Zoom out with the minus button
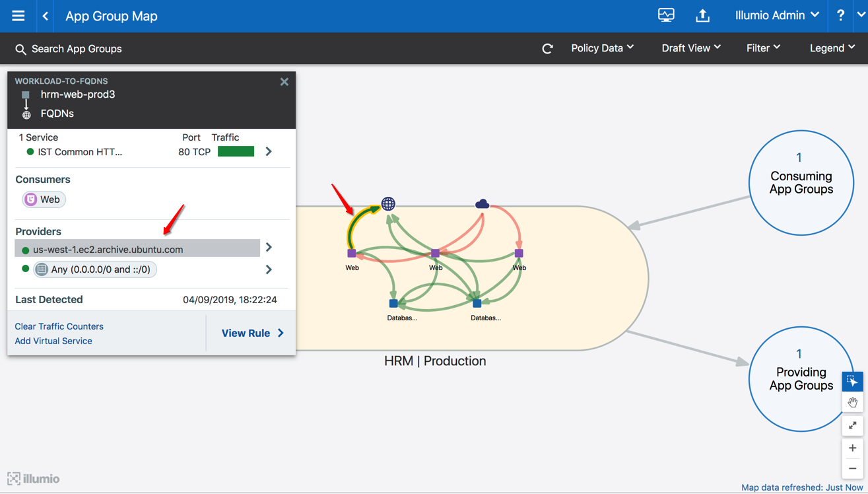Viewport: 868px width, 494px height. [852, 469]
